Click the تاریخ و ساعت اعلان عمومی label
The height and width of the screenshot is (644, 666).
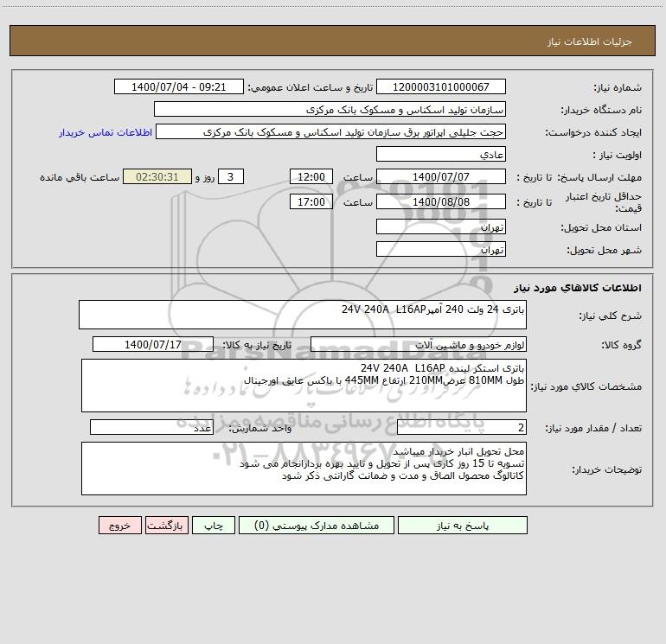click(311, 87)
